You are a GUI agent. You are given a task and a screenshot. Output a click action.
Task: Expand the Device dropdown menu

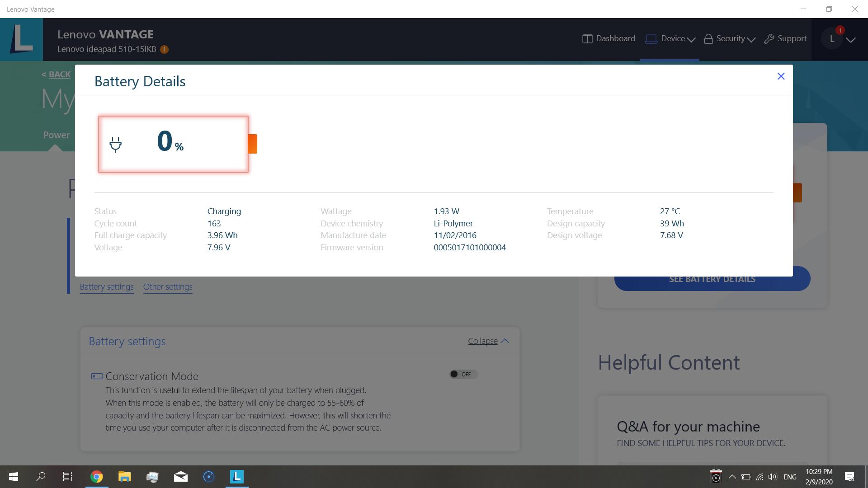point(670,38)
